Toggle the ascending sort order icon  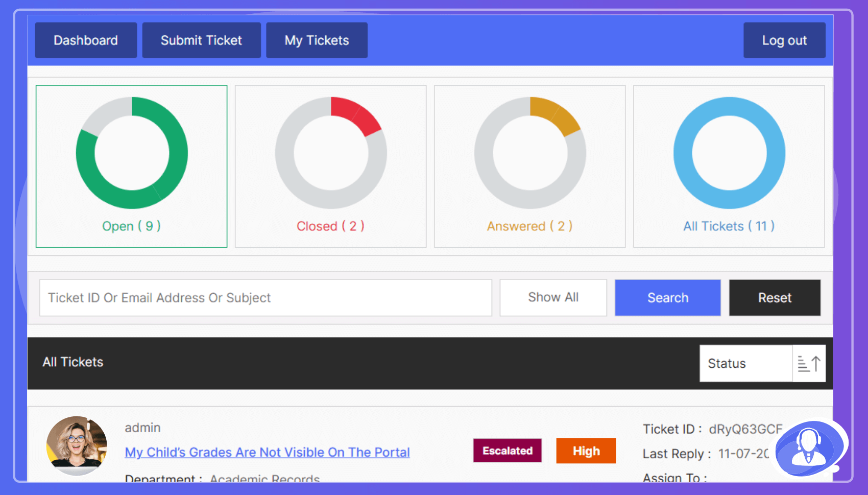(x=809, y=364)
